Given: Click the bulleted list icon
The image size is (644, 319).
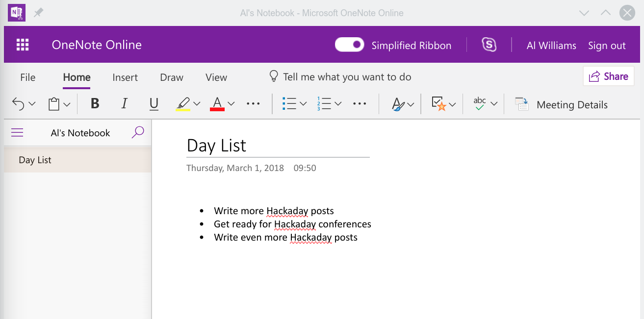Looking at the screenshot, I should 289,104.
